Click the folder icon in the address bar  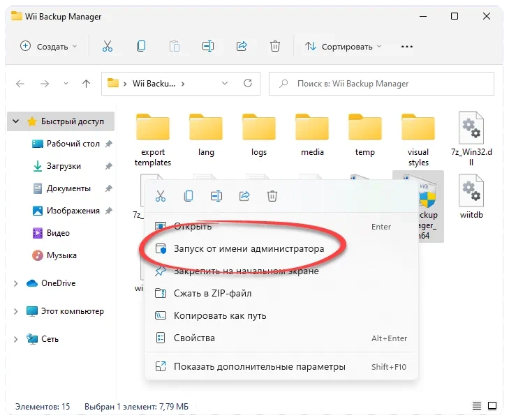pos(112,83)
